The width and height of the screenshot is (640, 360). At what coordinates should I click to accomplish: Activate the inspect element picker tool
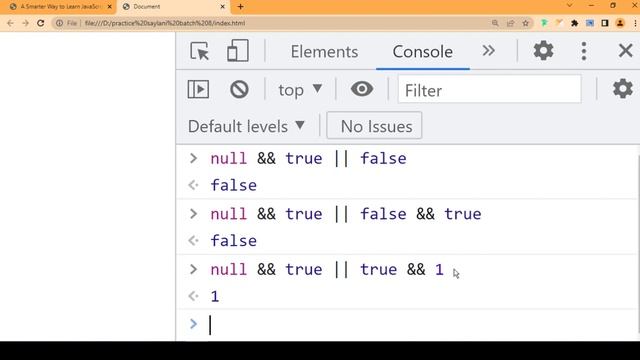click(x=200, y=51)
